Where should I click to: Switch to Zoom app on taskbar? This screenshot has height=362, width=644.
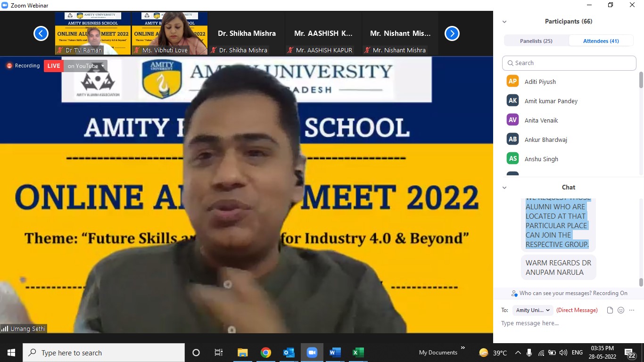[312, 353]
